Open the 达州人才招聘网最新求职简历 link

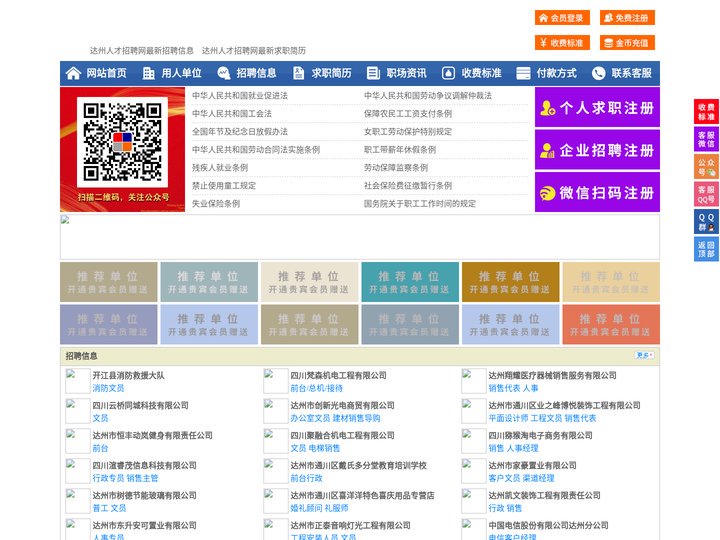(254, 51)
